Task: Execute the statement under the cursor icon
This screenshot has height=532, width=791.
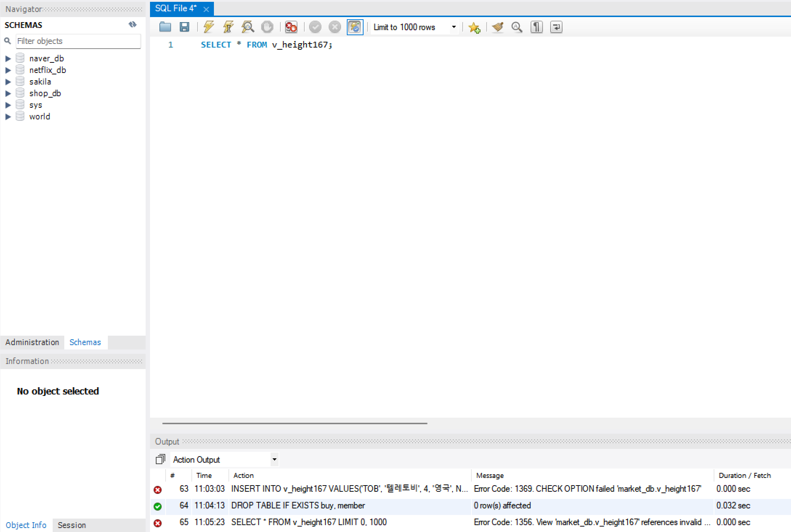Action: coord(228,27)
